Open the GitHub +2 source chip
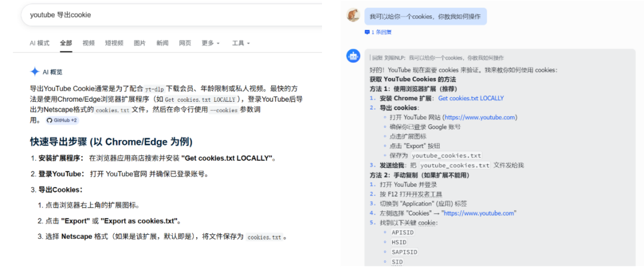 62,120
